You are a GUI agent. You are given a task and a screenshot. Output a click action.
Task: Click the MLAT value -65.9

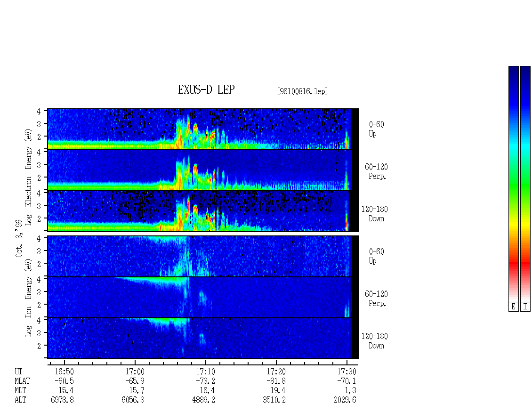click(x=135, y=381)
